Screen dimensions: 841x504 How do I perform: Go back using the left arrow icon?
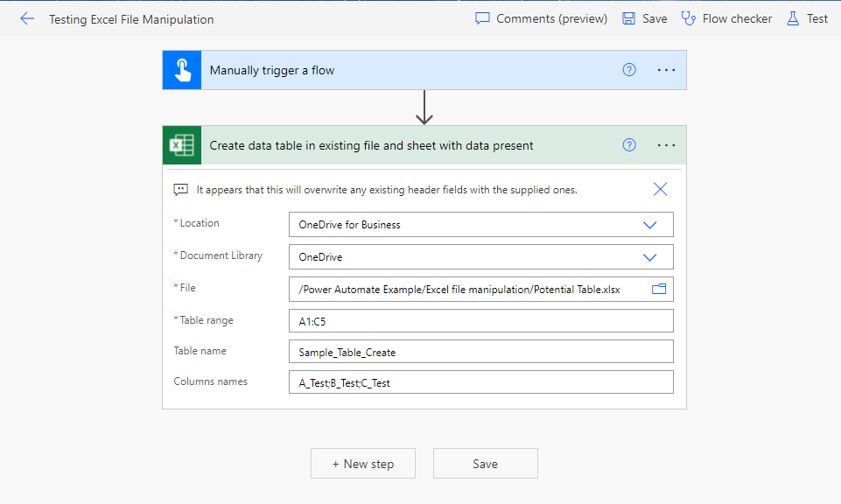27,19
